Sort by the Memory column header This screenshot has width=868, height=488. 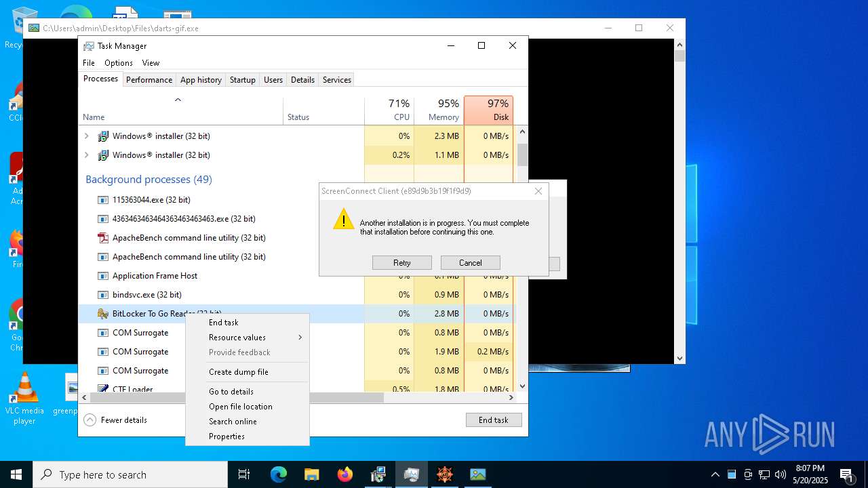(439, 110)
